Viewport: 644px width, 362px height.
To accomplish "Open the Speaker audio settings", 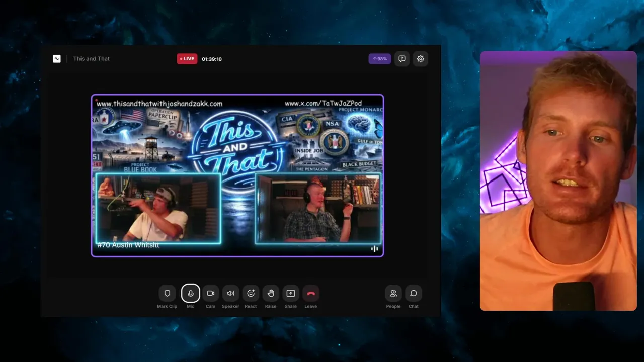I will [x=230, y=293].
